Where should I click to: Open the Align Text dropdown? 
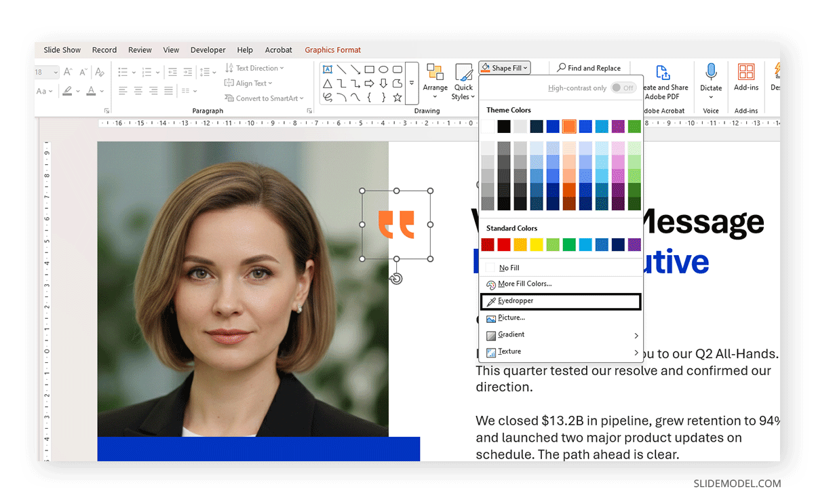point(248,83)
